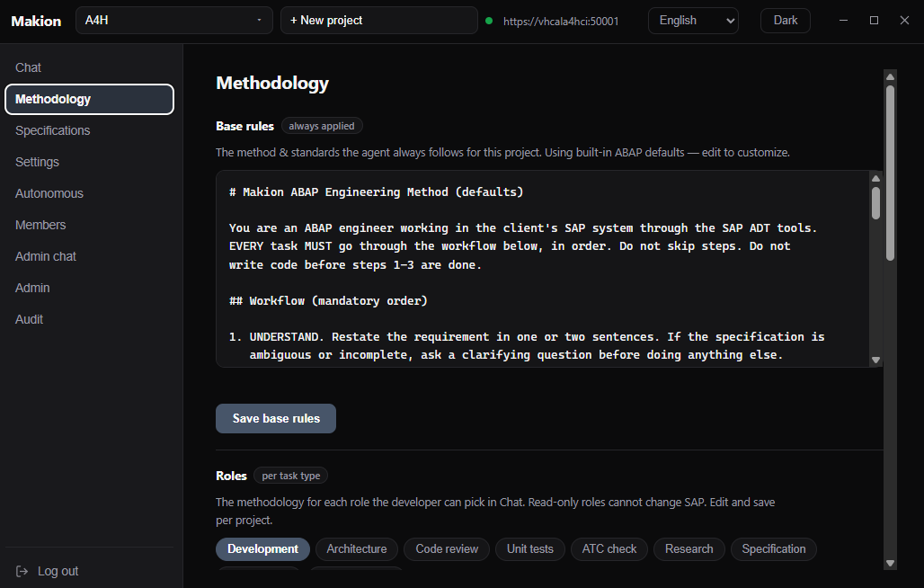
Task: Select Methodology in the sidebar
Action: coord(89,99)
